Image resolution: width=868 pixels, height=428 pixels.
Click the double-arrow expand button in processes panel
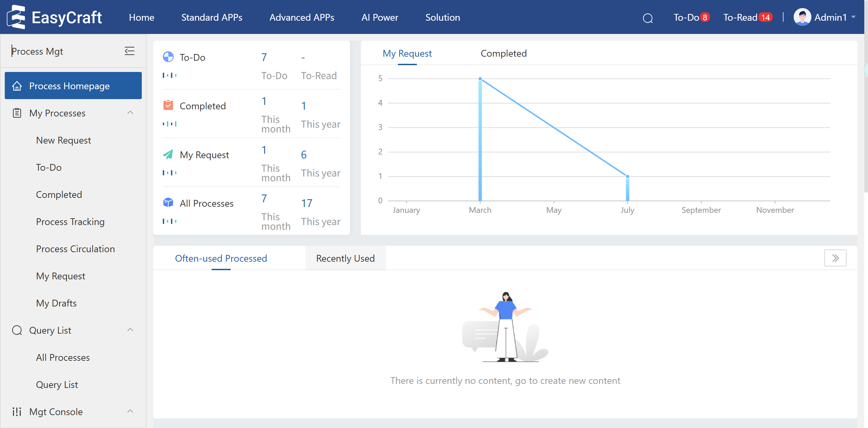(x=835, y=258)
